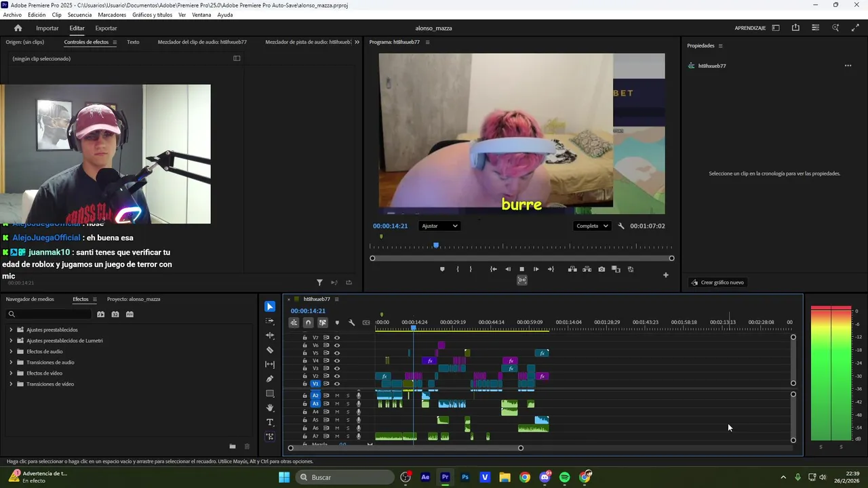
Task: Select the Track Select Forward tool
Action: pos(270,321)
